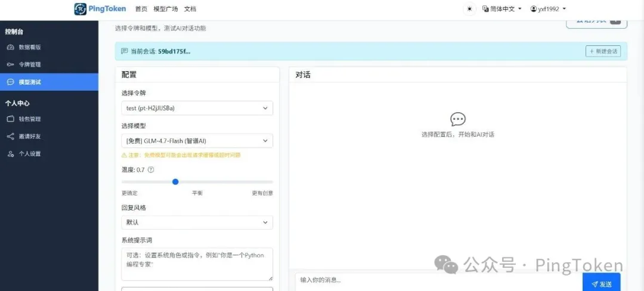Click the 新建会话 button
The height and width of the screenshot is (291, 644).
(x=603, y=51)
